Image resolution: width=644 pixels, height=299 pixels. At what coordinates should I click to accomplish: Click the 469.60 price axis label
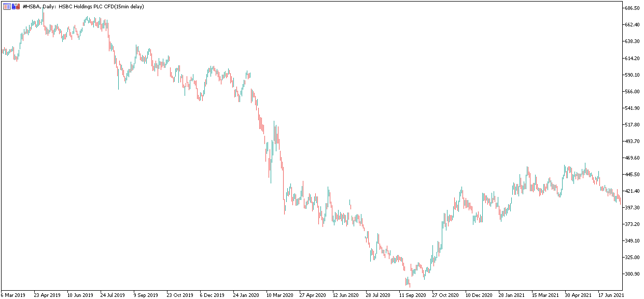click(632, 158)
